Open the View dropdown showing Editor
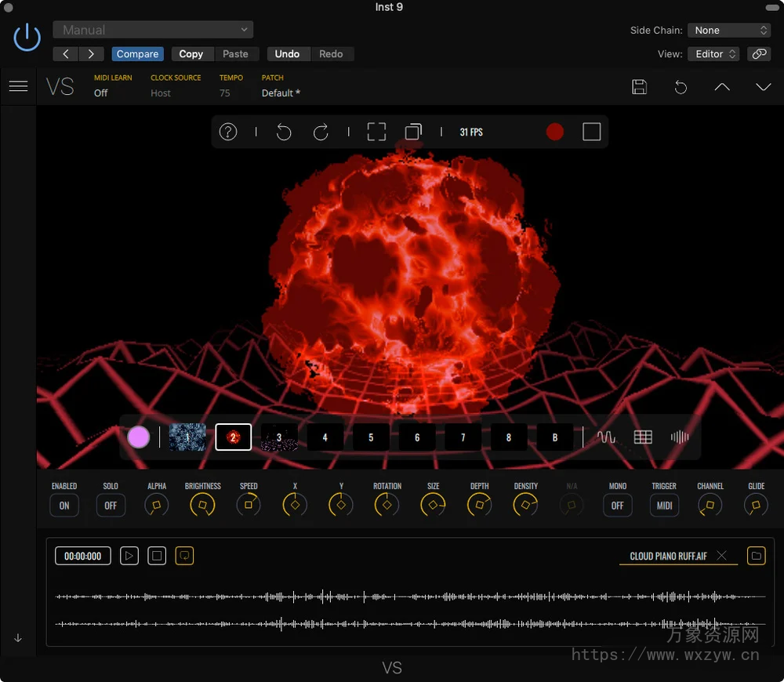This screenshot has height=682, width=784. [712, 54]
